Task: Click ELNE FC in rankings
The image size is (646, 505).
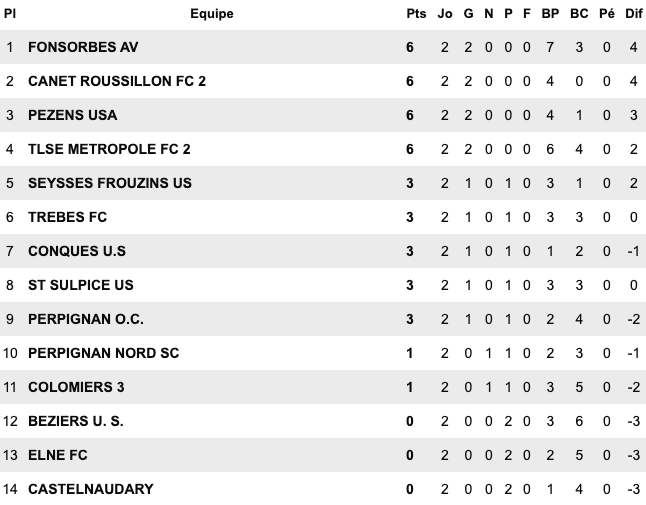Action: pos(58,455)
